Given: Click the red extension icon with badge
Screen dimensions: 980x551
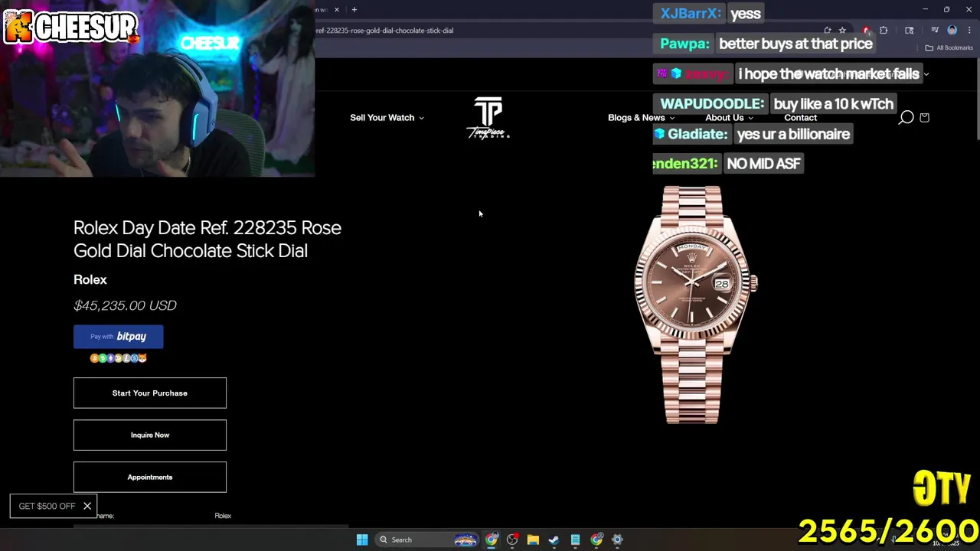Looking at the screenshot, I should point(866,31).
